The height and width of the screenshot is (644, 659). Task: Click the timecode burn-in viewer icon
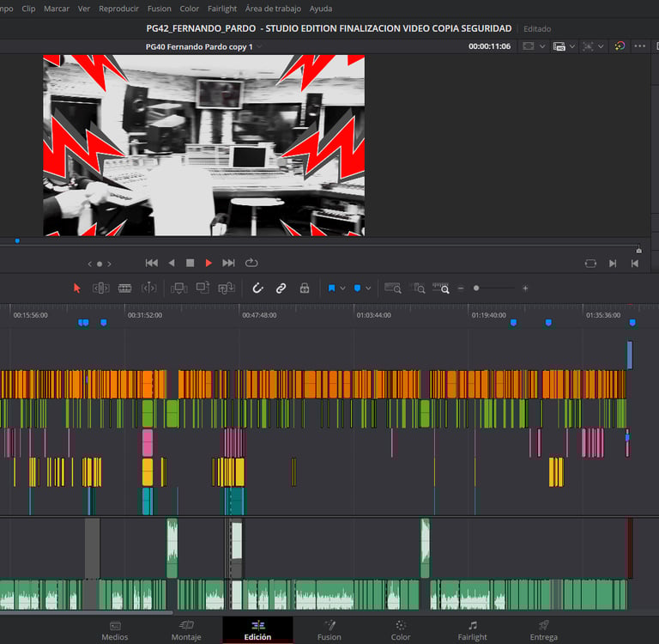pos(559,46)
